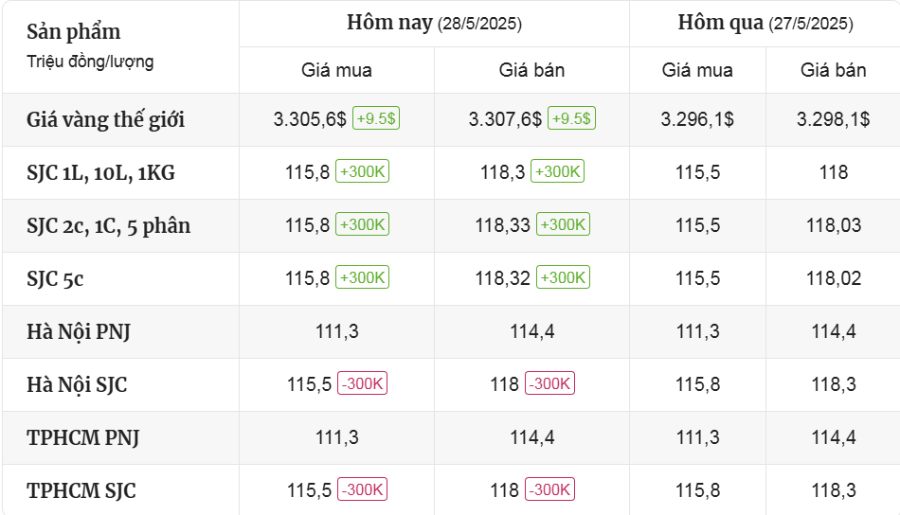Screen dimensions: 900x515
Task: Select the SJC 2c, 1C, 5 phân label
Action: 108,226
